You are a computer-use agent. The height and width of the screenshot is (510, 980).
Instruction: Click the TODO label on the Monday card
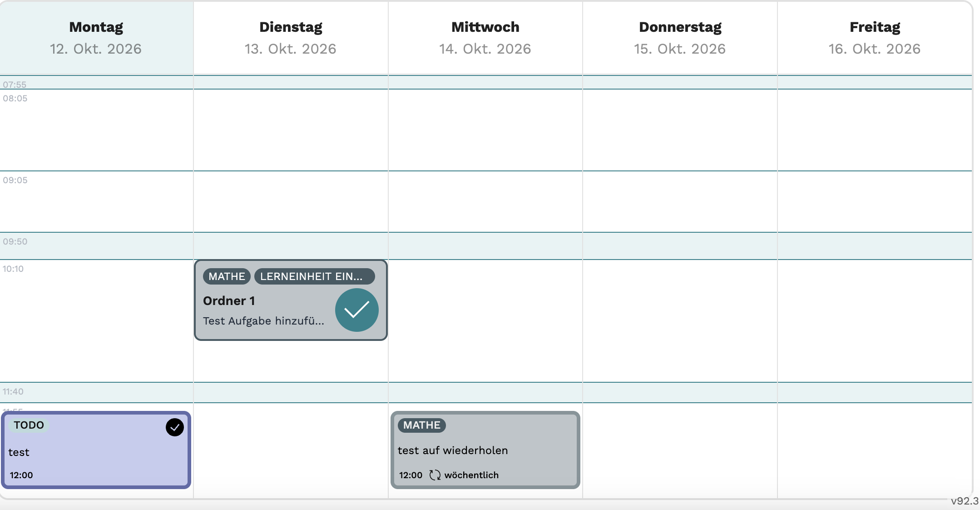coord(29,425)
